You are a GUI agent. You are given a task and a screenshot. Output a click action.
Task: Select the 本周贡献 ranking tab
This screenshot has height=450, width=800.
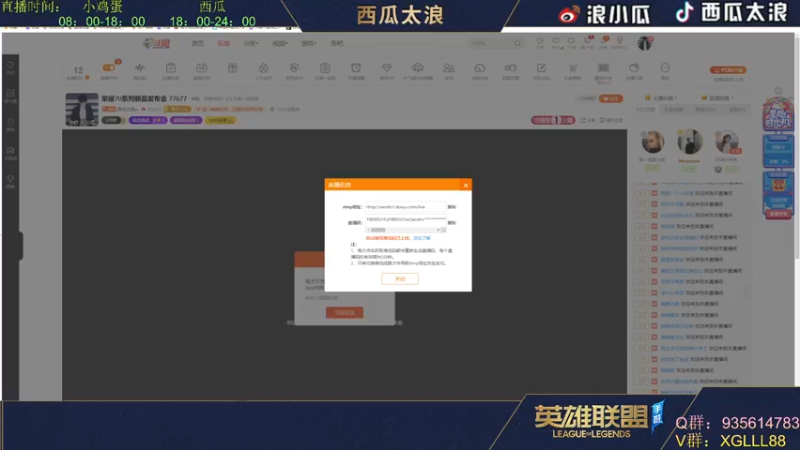tap(673, 109)
